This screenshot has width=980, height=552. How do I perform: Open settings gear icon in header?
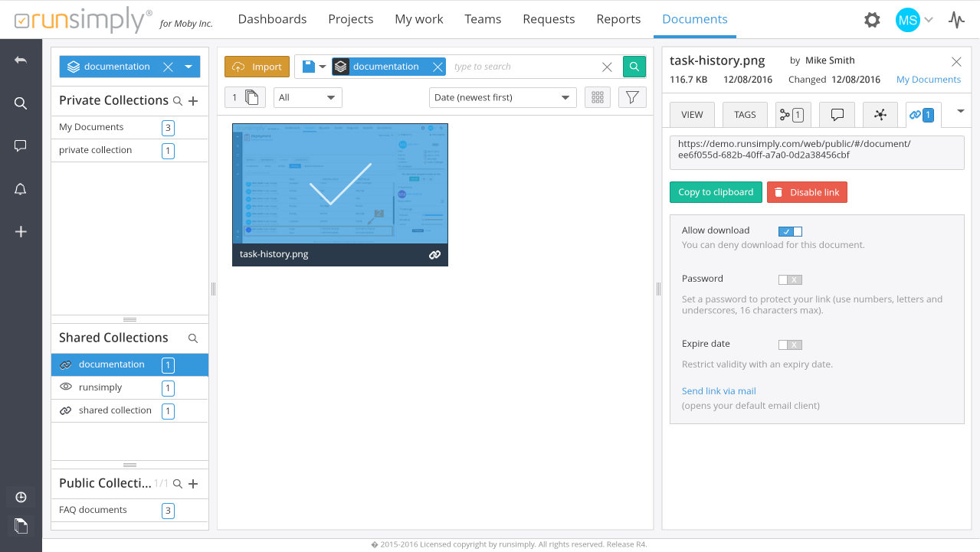click(872, 20)
